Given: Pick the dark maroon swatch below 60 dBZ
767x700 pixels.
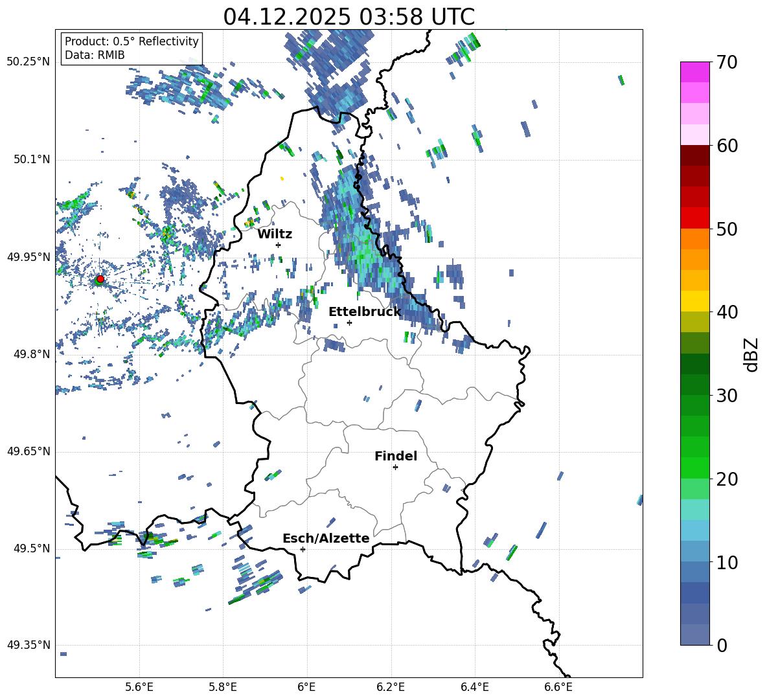Looking at the screenshot, I should pyautogui.click(x=695, y=155).
